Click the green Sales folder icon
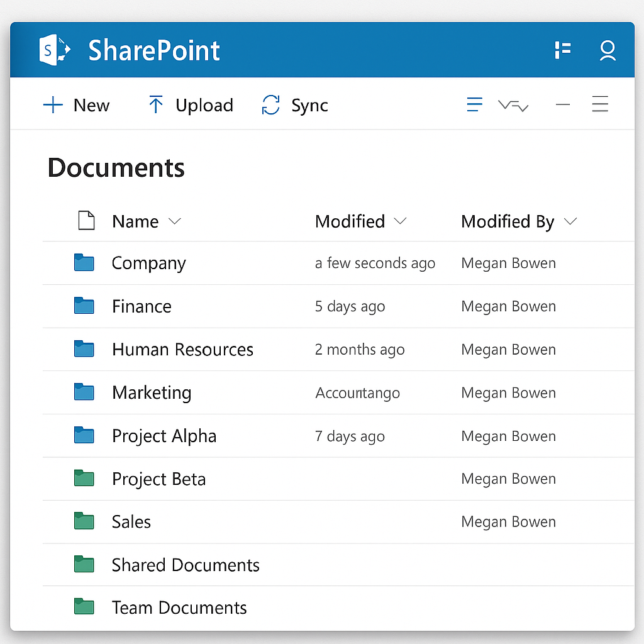644x644 pixels. pos(84,521)
